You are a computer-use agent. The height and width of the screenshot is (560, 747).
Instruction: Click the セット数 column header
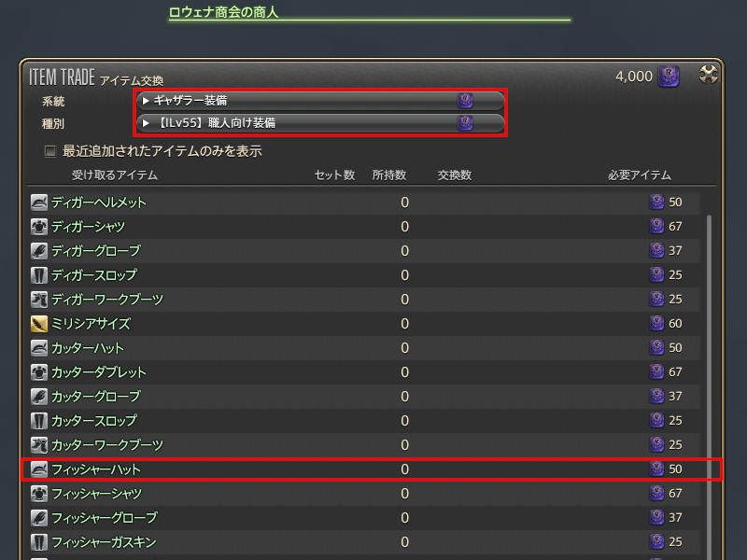[335, 175]
